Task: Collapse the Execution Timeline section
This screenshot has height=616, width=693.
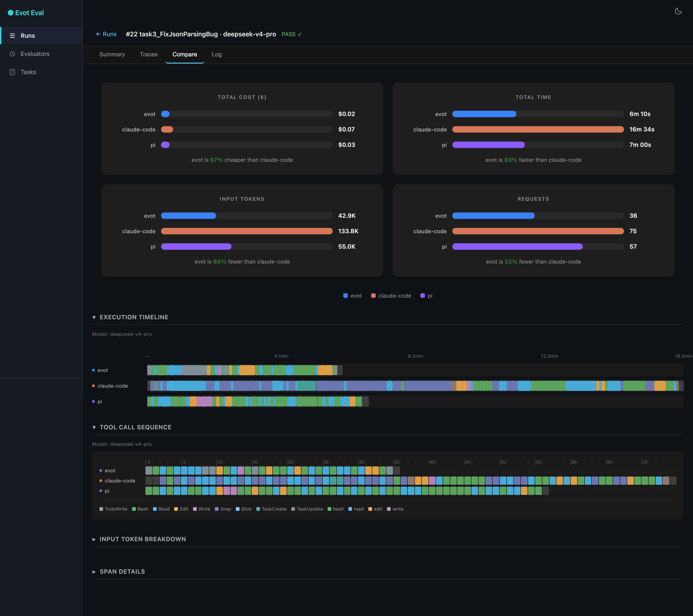Action: (x=130, y=317)
